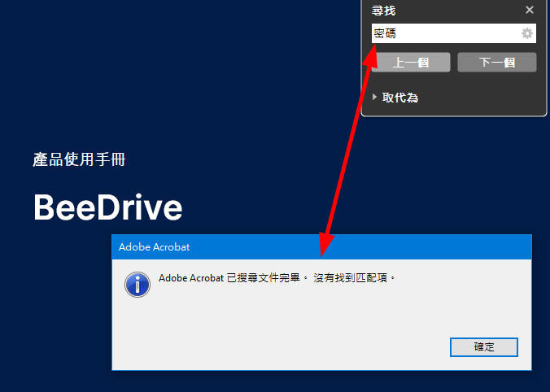
Task: Click the 取代為 label
Action: [400, 98]
